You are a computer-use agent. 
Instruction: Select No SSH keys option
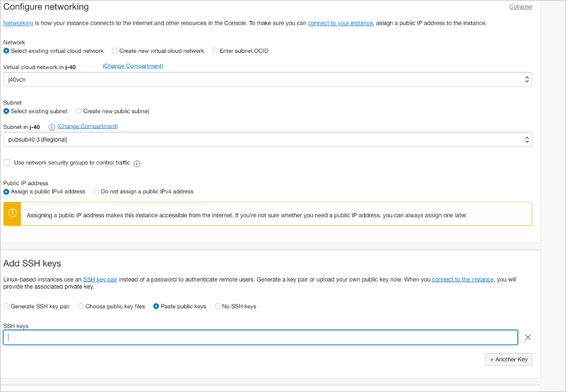coord(218,307)
